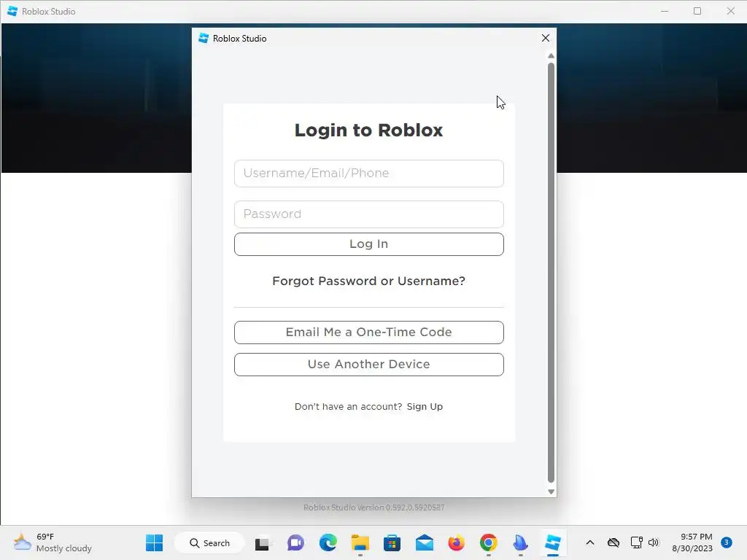This screenshot has height=560, width=747.
Task: Click the cloud sync tray icon
Action: 613,542
